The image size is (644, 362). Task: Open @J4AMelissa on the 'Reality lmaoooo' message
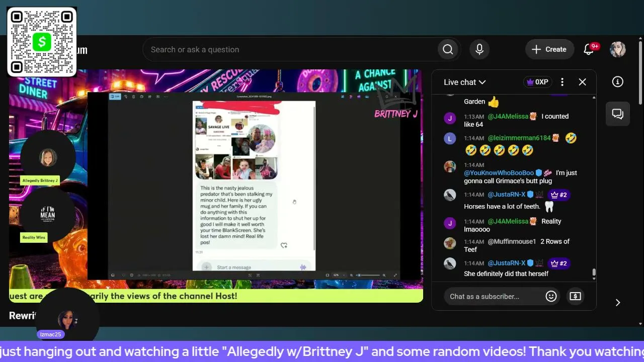click(508, 221)
